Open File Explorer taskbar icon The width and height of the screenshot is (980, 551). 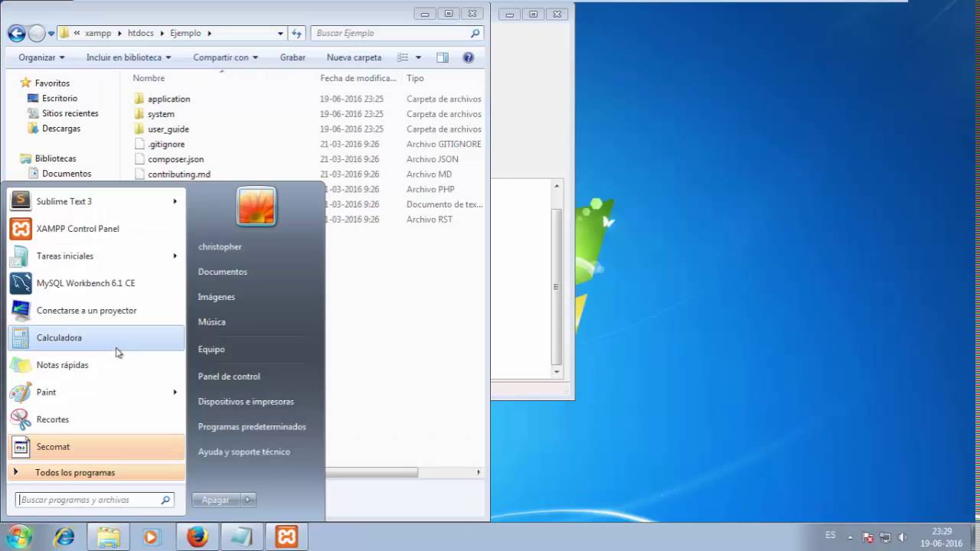[108, 537]
